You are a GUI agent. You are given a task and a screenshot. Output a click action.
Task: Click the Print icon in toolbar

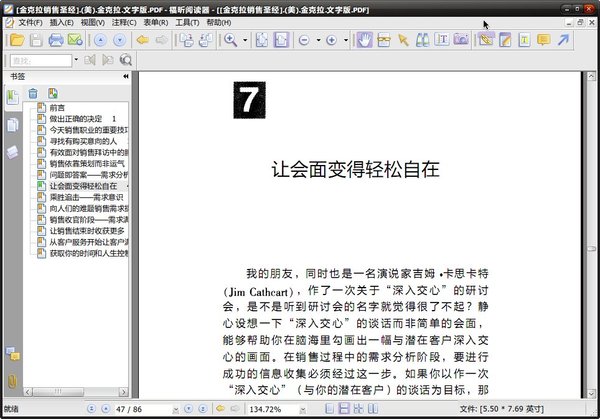[55, 40]
